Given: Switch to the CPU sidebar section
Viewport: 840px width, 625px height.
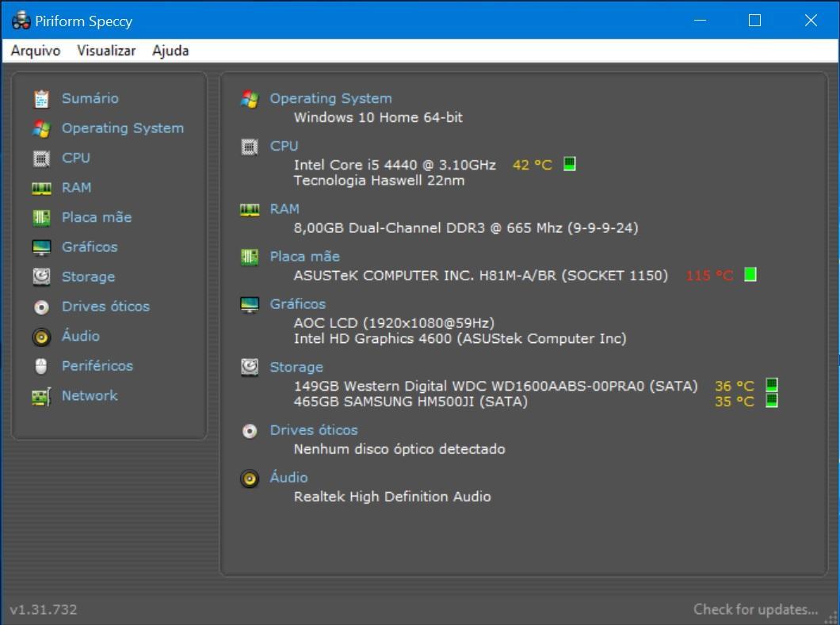Looking at the screenshot, I should coord(76,158).
